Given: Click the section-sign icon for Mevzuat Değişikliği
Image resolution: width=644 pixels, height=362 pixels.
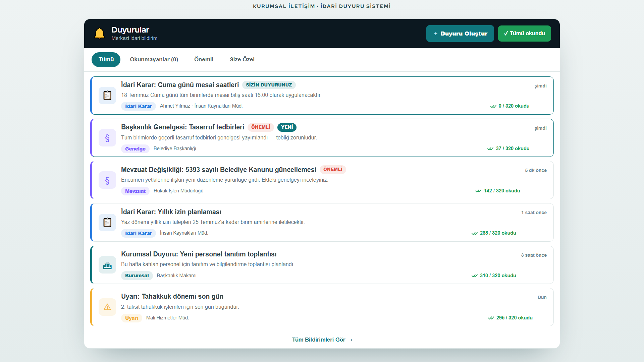Looking at the screenshot, I should pos(107,180).
